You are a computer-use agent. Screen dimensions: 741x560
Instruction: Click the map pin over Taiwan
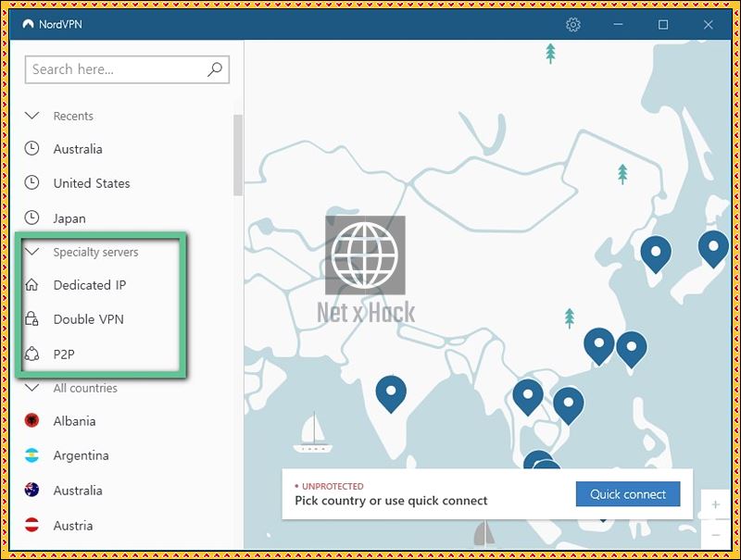pos(632,349)
